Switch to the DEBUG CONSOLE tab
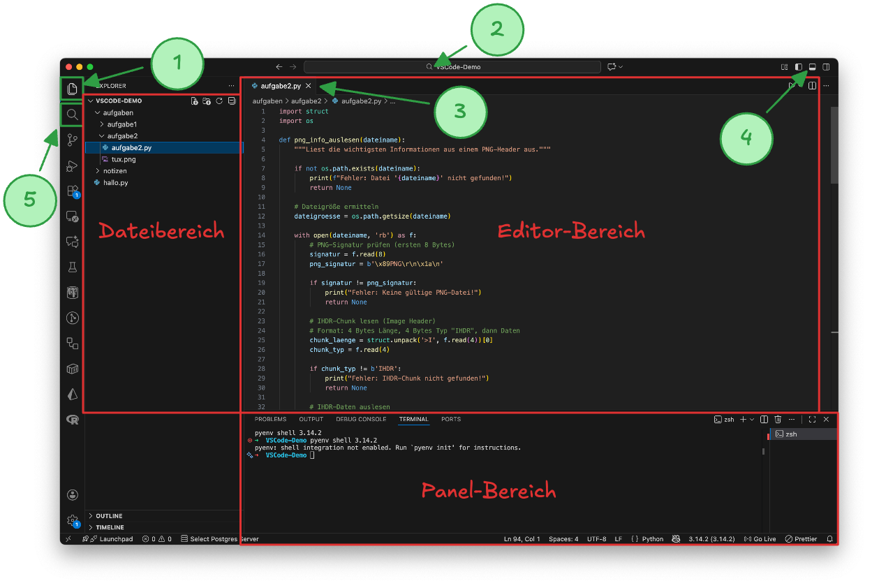872x588 pixels. (x=361, y=420)
